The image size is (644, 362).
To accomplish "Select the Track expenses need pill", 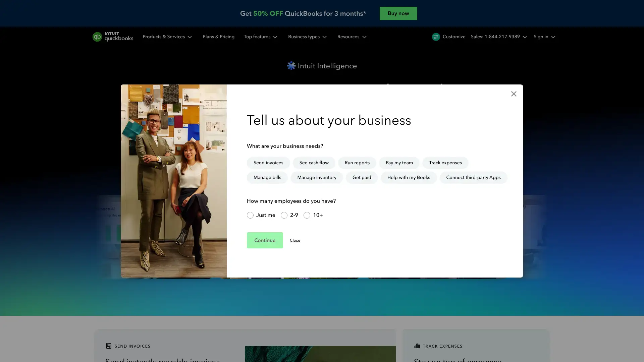I will pyautogui.click(x=445, y=163).
